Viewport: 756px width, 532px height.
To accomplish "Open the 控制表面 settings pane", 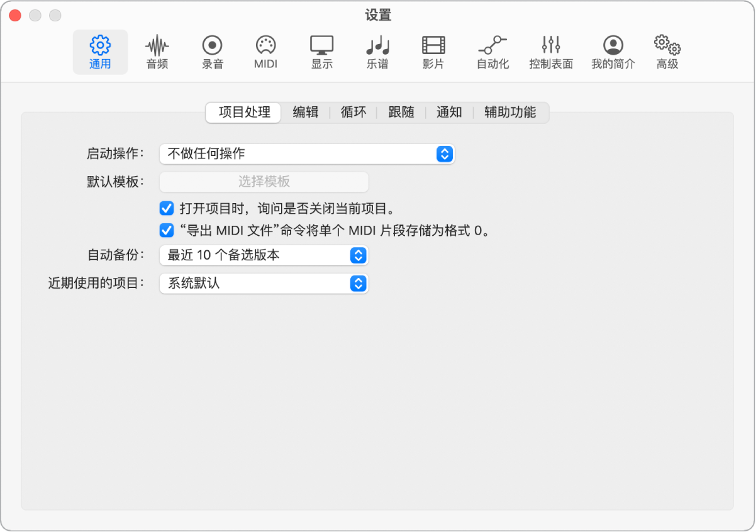I will (551, 52).
